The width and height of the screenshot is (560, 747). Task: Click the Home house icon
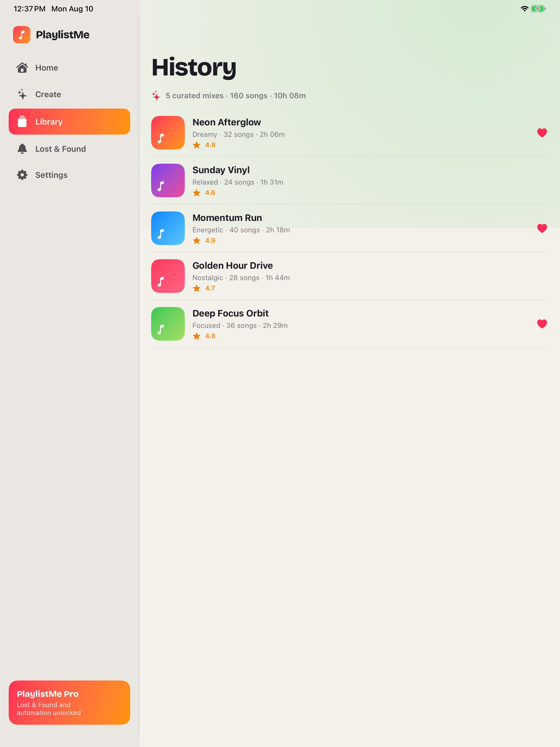click(x=22, y=68)
